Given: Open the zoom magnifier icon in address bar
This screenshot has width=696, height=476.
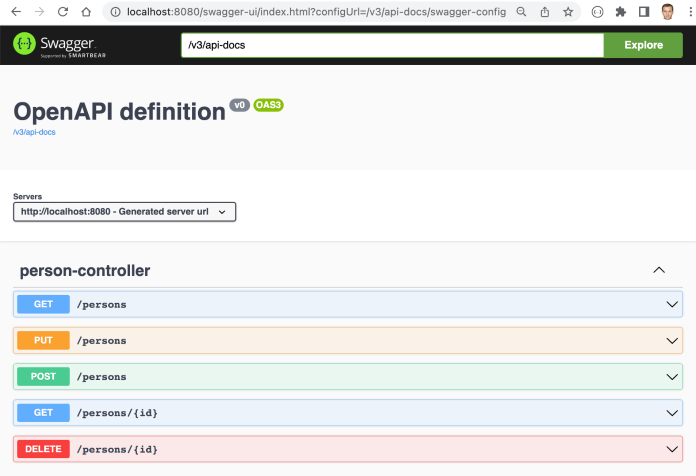Looking at the screenshot, I should (x=521, y=12).
